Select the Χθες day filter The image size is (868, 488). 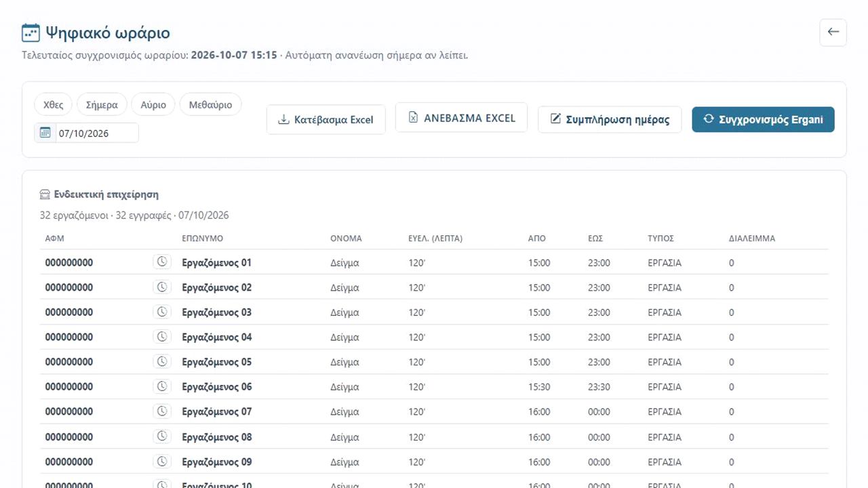54,104
